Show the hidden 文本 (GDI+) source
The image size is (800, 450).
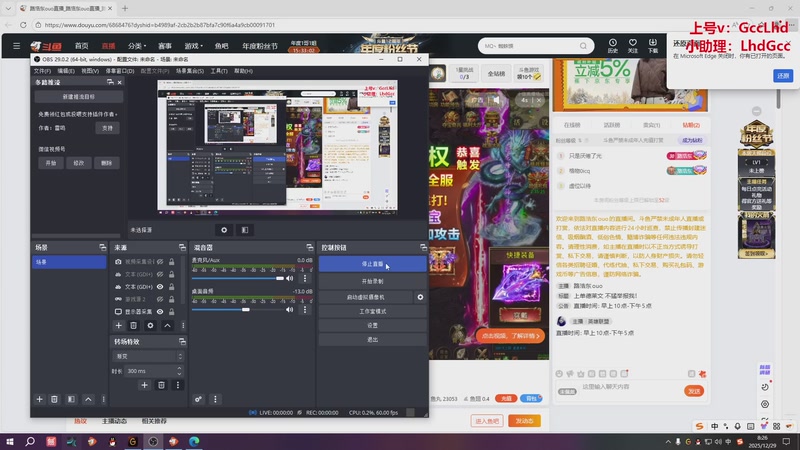pyautogui.click(x=160, y=274)
